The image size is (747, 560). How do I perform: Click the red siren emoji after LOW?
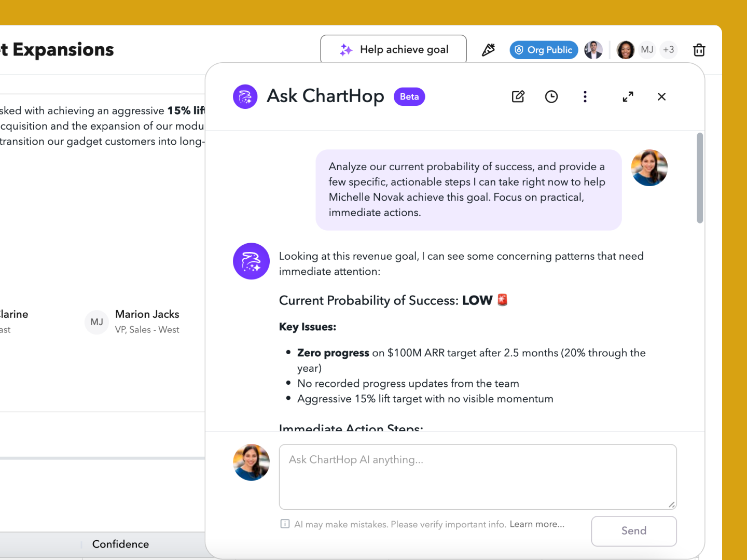(x=502, y=300)
